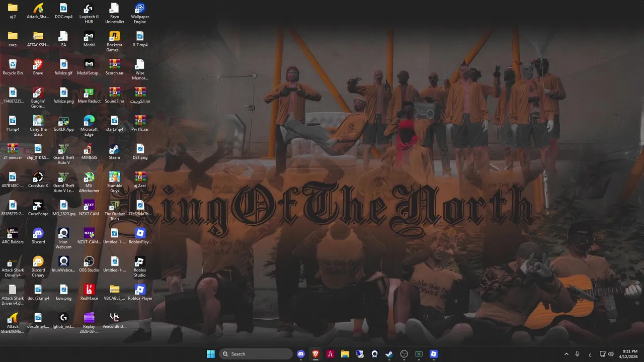Click the microphone tray icon
Screen dimensions: 644x362
click(577, 354)
